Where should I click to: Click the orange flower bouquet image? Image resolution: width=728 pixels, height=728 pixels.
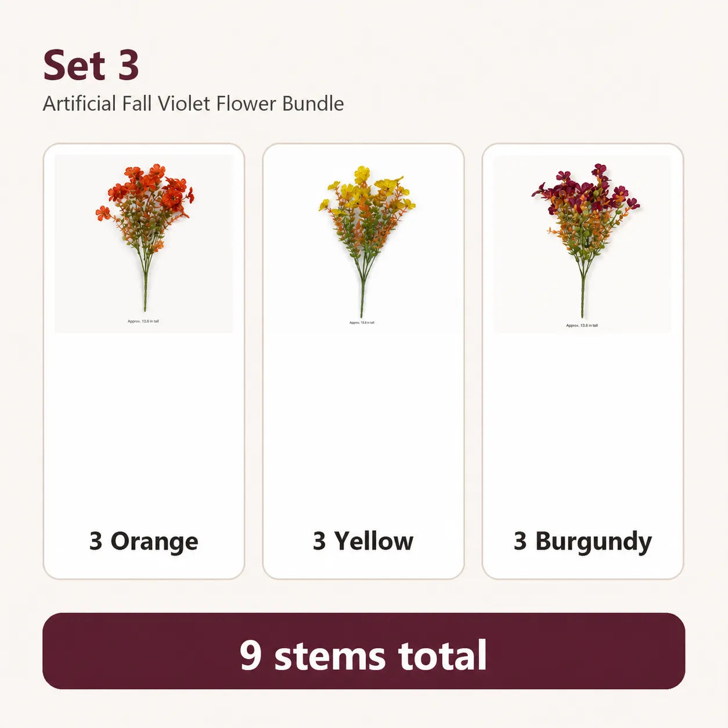144,244
